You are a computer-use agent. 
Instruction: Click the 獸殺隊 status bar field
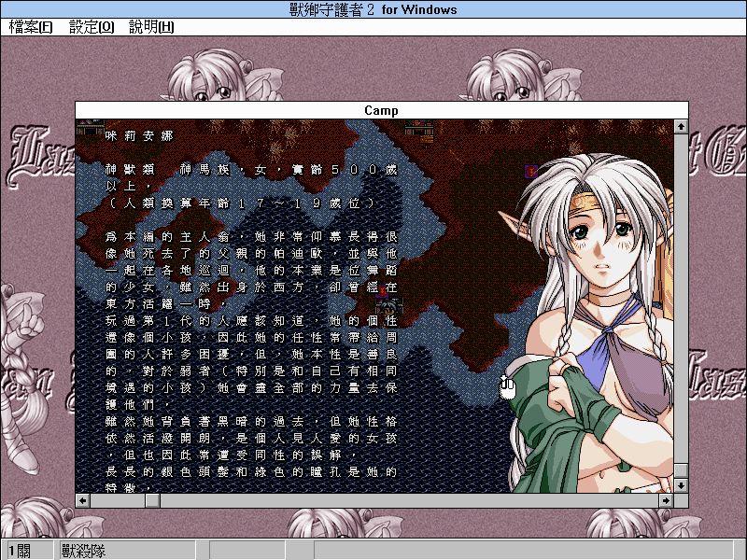[x=128, y=551]
